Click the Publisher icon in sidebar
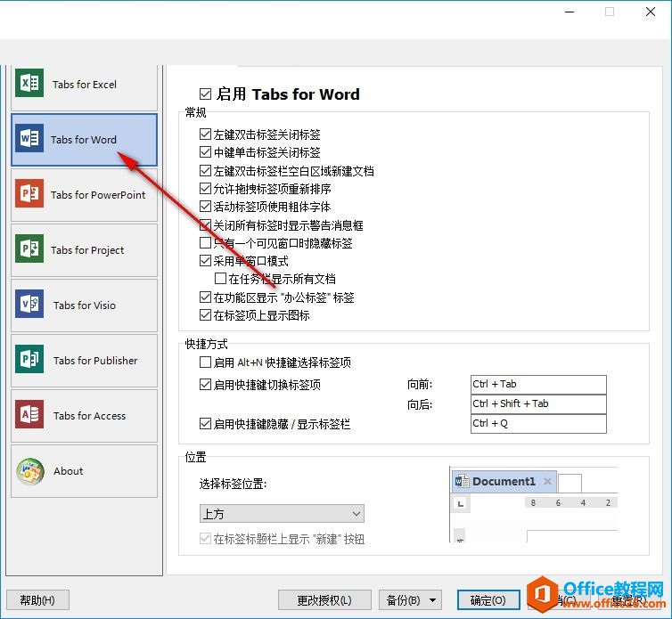 [x=29, y=359]
